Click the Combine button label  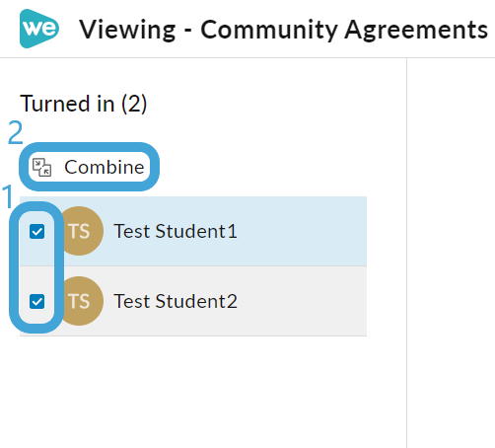click(105, 167)
